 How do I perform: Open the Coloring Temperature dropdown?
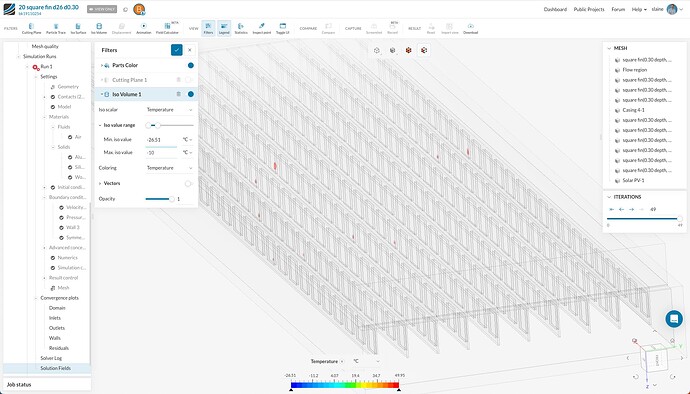169,168
